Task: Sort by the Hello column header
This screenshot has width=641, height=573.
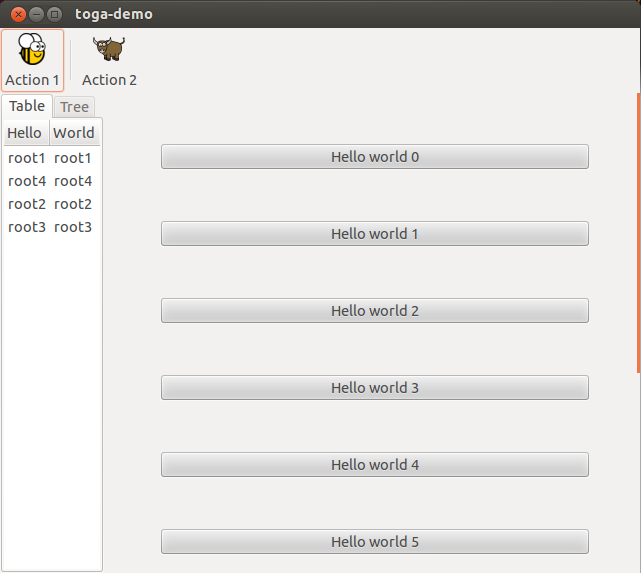Action: point(25,133)
